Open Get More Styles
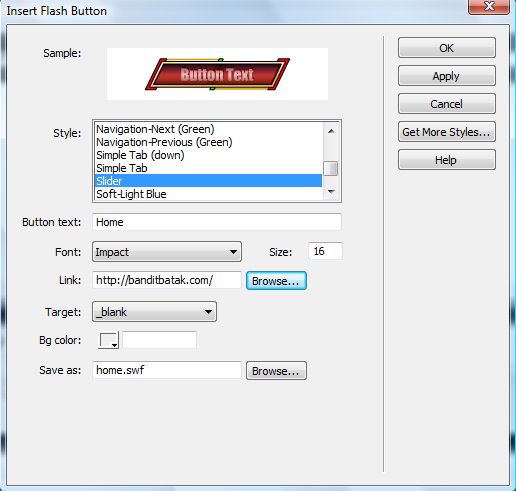This screenshot has width=516, height=491. tap(447, 132)
